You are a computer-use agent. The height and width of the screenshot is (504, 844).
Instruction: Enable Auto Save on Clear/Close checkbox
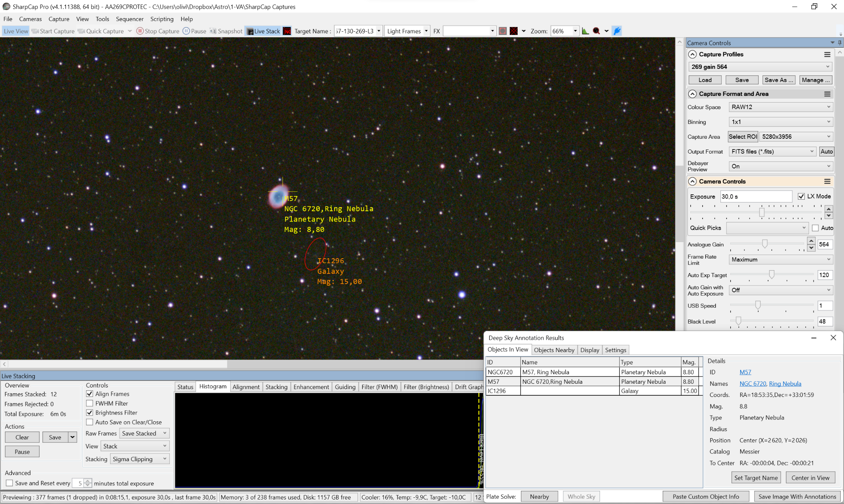89,422
